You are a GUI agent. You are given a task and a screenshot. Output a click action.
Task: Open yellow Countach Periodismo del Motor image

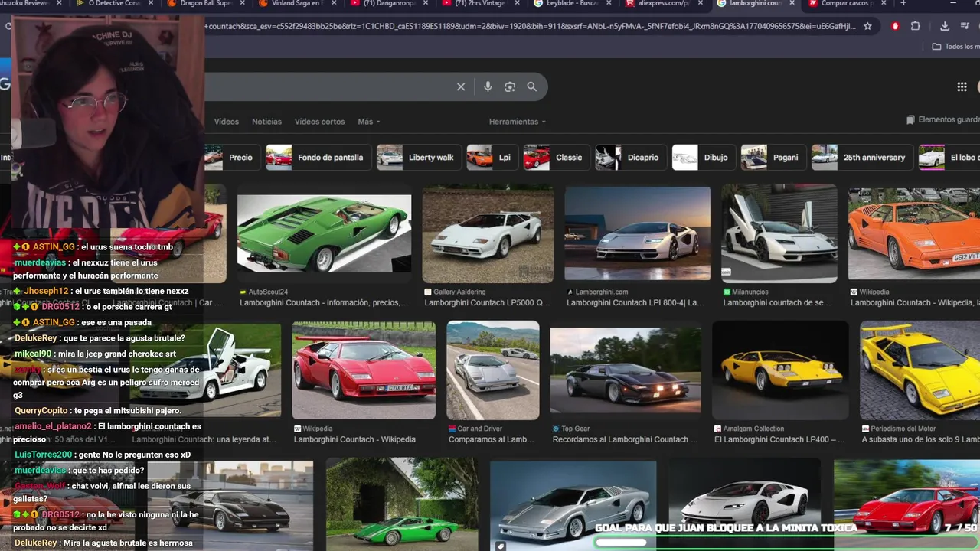(920, 370)
